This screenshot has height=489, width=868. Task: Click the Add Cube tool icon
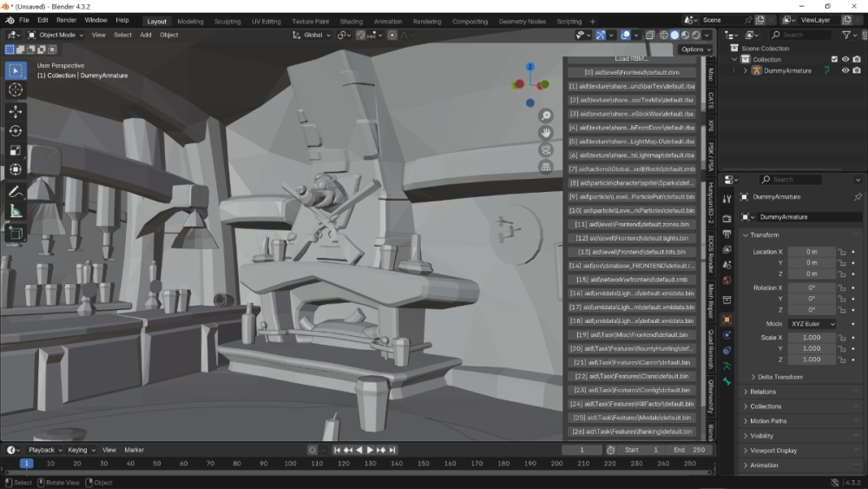[x=16, y=233]
